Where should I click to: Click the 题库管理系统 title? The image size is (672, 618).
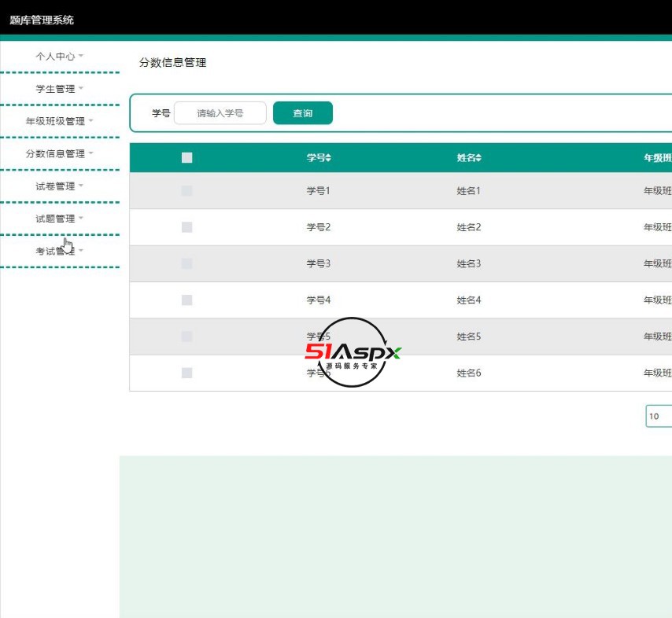pyautogui.click(x=42, y=20)
